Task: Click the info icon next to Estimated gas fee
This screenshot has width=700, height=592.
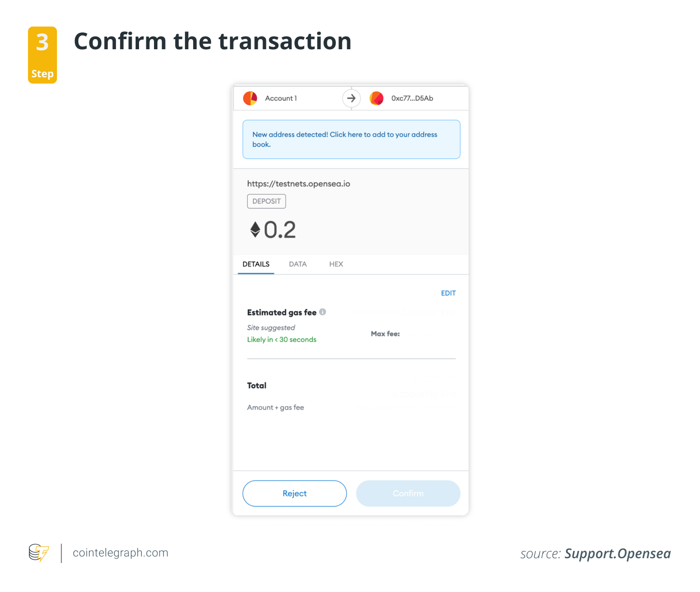Action: (x=322, y=312)
